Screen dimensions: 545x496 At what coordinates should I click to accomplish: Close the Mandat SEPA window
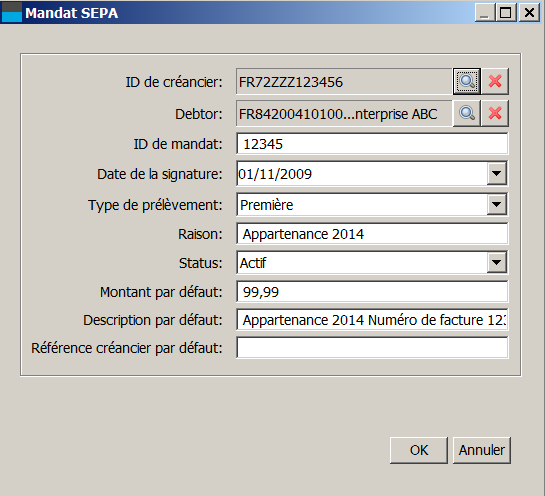click(529, 13)
